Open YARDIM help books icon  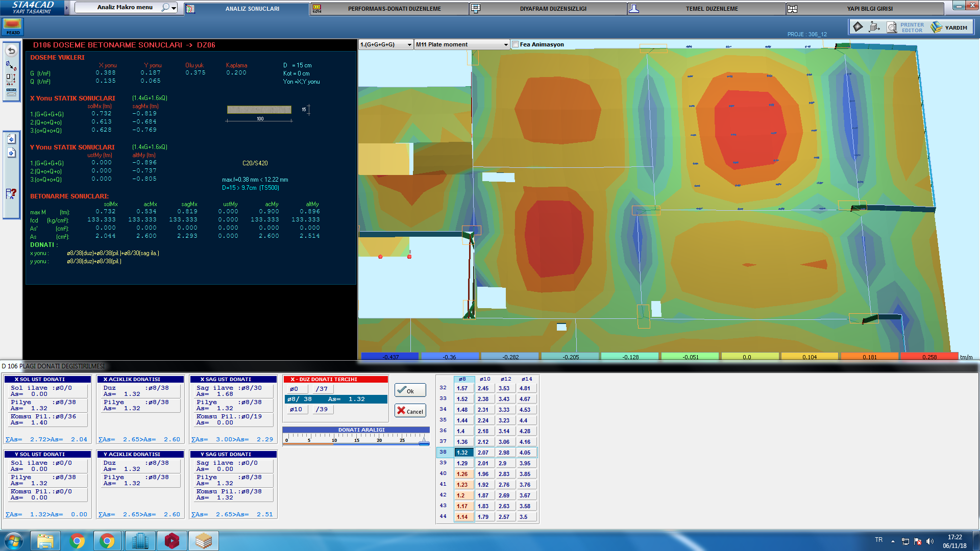[936, 27]
